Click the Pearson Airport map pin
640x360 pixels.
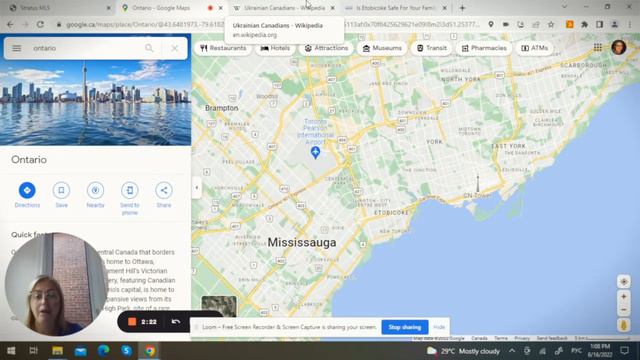pos(315,153)
